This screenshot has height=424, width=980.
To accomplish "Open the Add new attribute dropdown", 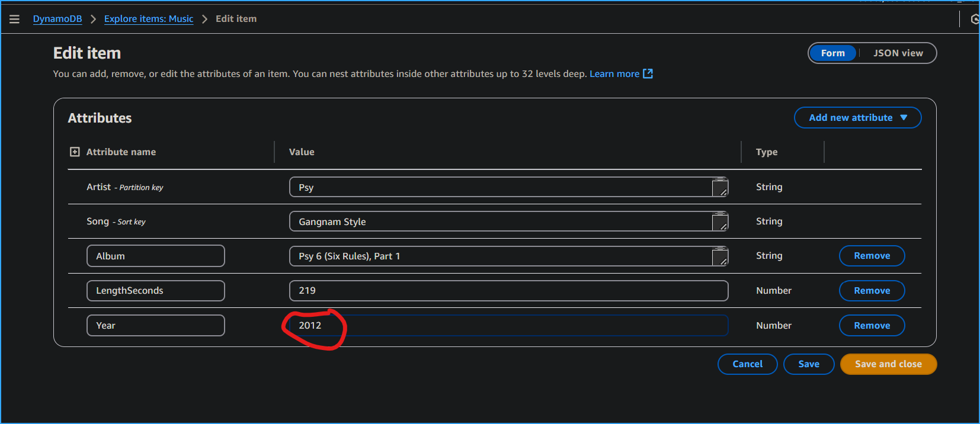I will (x=857, y=117).
